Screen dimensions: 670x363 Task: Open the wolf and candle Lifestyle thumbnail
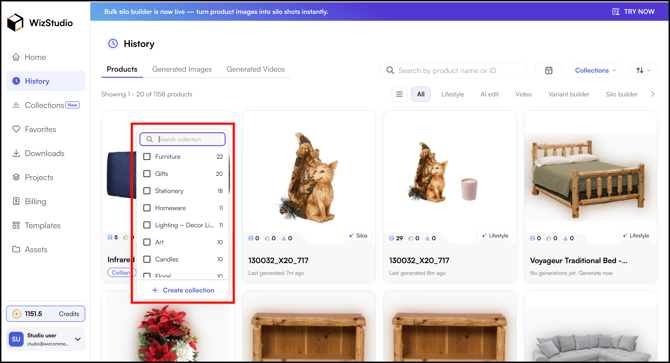click(x=442, y=173)
